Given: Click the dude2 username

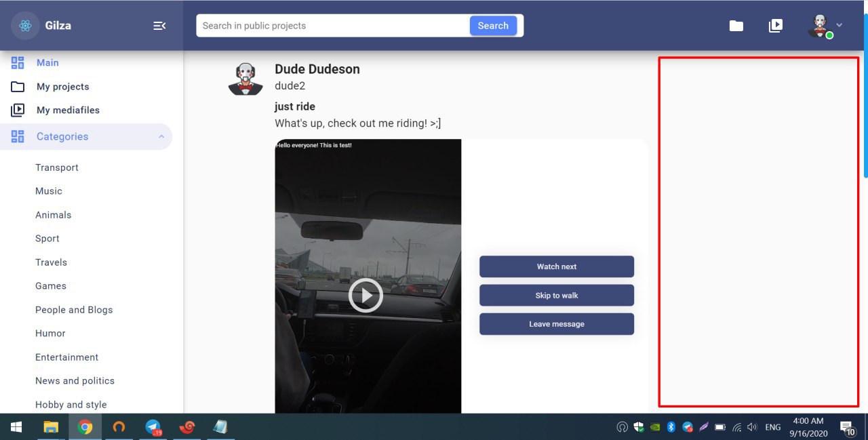Looking at the screenshot, I should [x=290, y=86].
